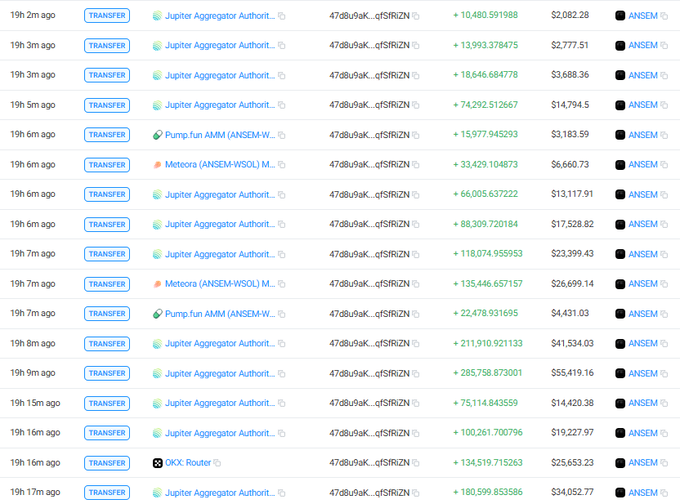Viewport: 680px width, 504px height.
Task: Open the OKX: Router sender link
Action: (x=188, y=463)
